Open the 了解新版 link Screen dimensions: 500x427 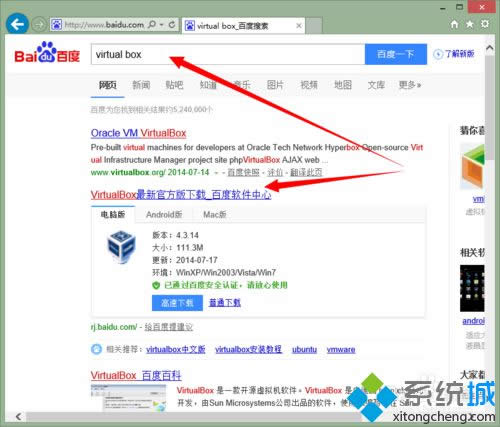454,54
